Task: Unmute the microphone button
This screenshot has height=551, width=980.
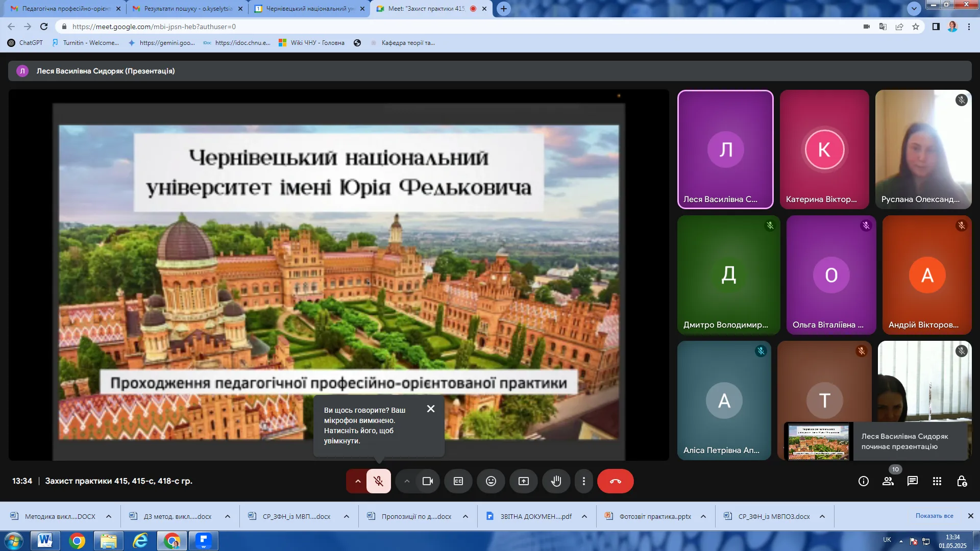Action: click(x=378, y=481)
